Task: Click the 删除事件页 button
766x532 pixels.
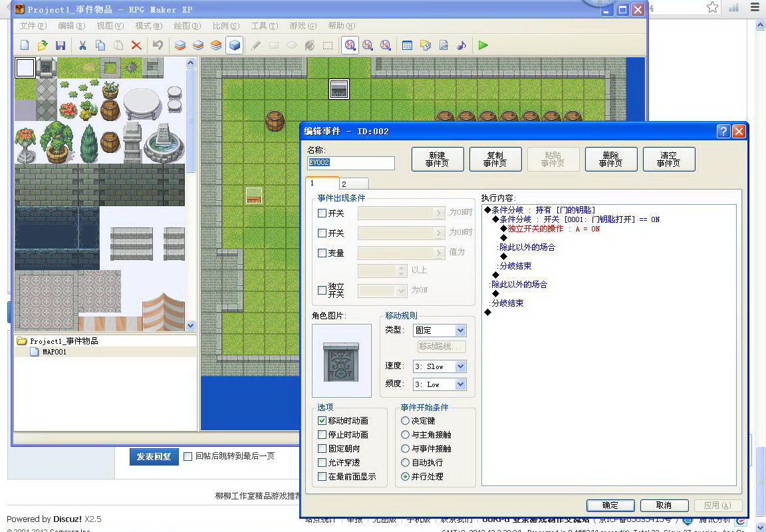Action: [610, 159]
